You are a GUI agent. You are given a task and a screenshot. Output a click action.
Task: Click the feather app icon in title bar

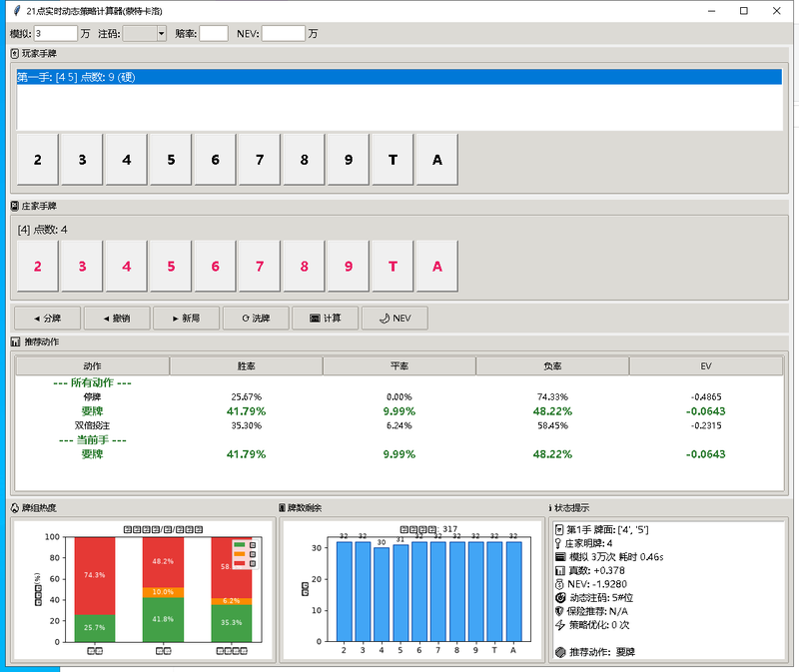(17, 11)
